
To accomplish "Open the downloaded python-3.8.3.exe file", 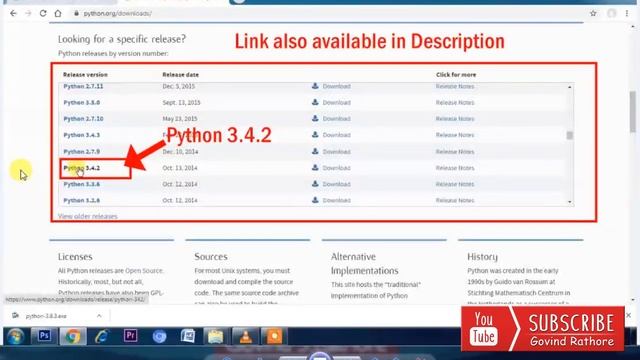I will coord(46,316).
